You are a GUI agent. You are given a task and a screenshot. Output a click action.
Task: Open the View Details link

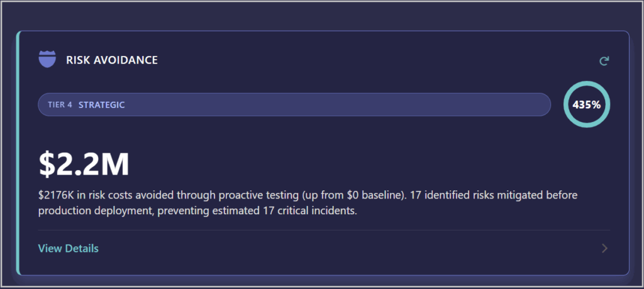point(69,248)
